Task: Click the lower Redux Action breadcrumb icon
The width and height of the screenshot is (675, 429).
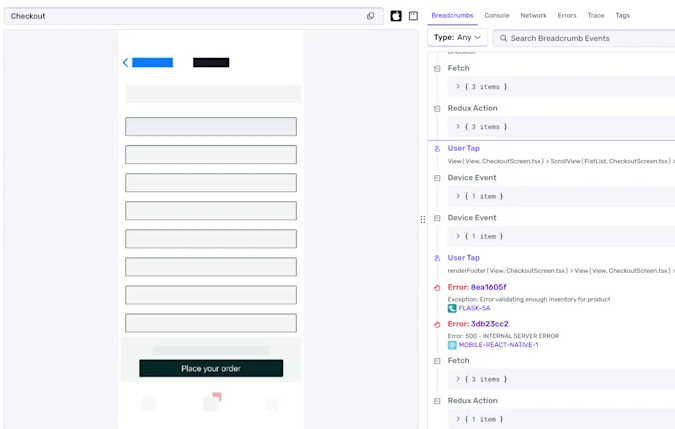Action: pyautogui.click(x=437, y=401)
